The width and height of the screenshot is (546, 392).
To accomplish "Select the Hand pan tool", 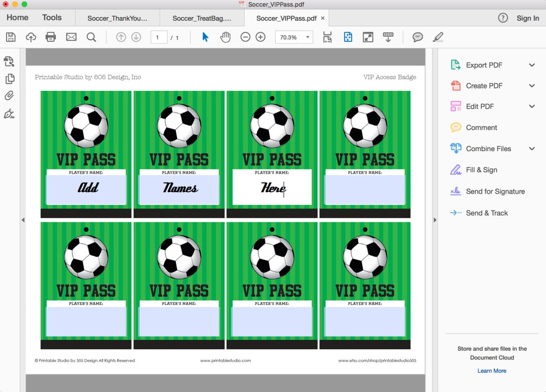I will click(225, 37).
